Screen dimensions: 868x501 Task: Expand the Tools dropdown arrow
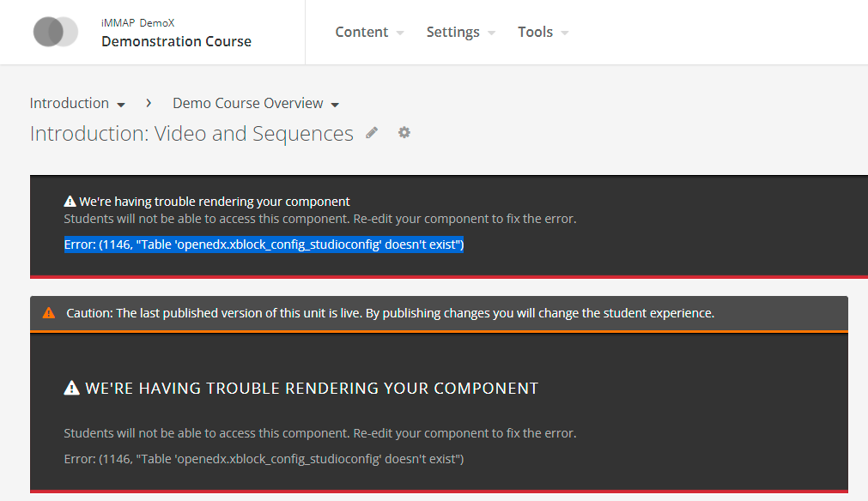coord(565,33)
